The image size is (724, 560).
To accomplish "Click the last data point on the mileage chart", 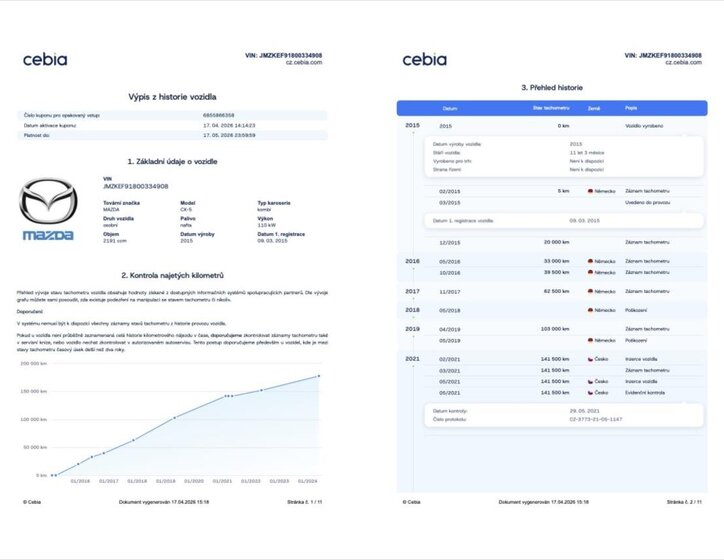I will (319, 376).
